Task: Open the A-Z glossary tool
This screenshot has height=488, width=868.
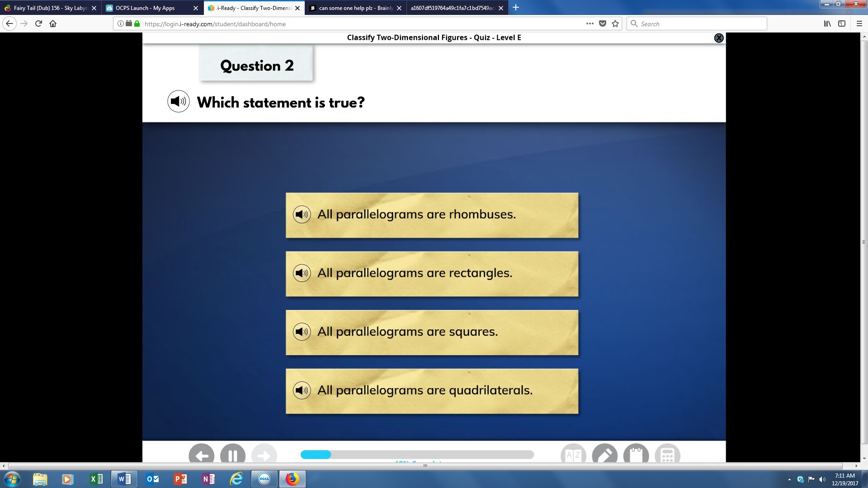Action: click(x=573, y=455)
